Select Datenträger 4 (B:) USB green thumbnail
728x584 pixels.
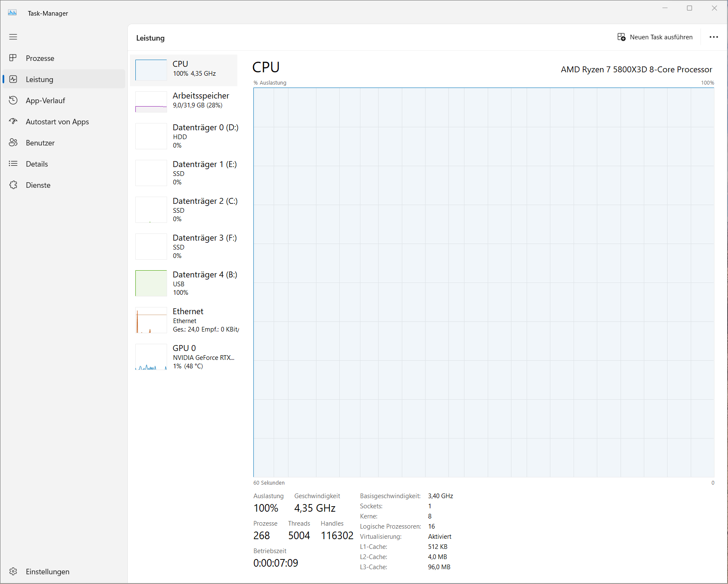151,283
